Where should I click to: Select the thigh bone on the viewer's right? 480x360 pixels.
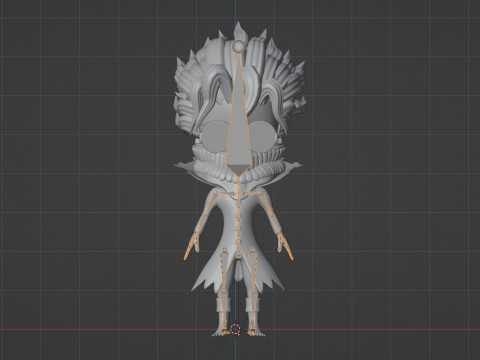coord(252,269)
